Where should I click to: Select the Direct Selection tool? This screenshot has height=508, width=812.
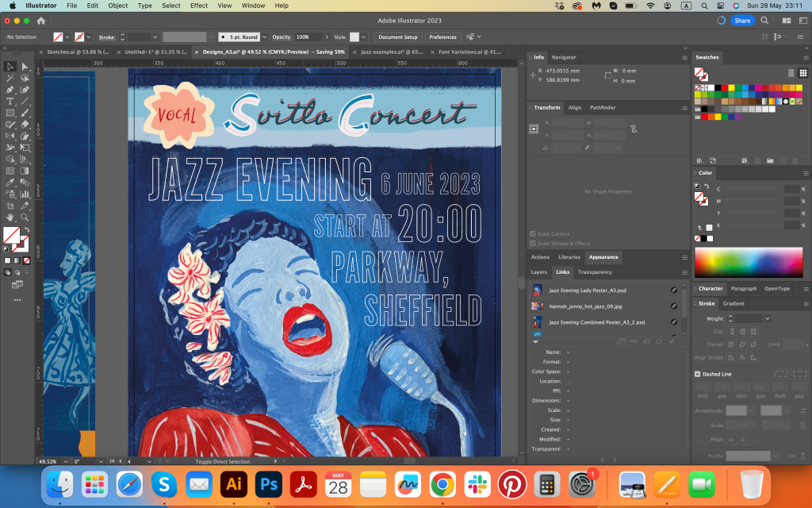tap(25, 67)
